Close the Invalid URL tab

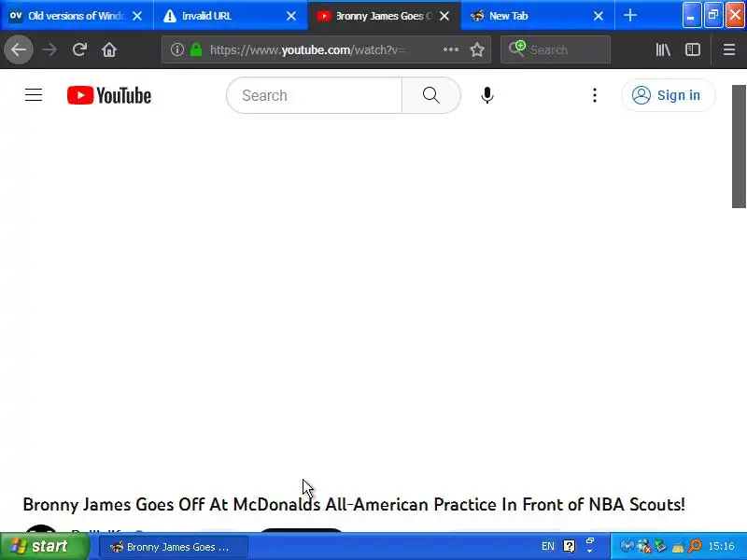tap(291, 16)
